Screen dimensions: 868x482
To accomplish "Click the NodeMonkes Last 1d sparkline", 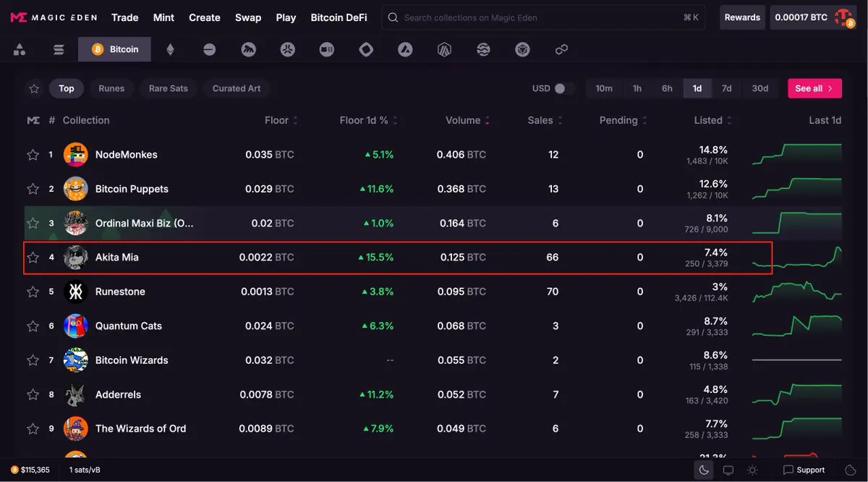I will pyautogui.click(x=796, y=154).
